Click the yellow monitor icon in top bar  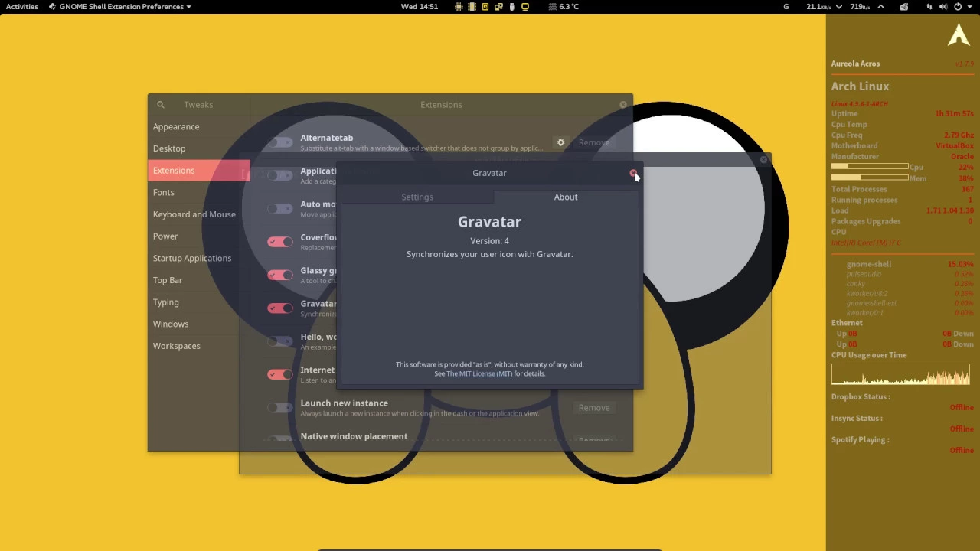tap(525, 6)
